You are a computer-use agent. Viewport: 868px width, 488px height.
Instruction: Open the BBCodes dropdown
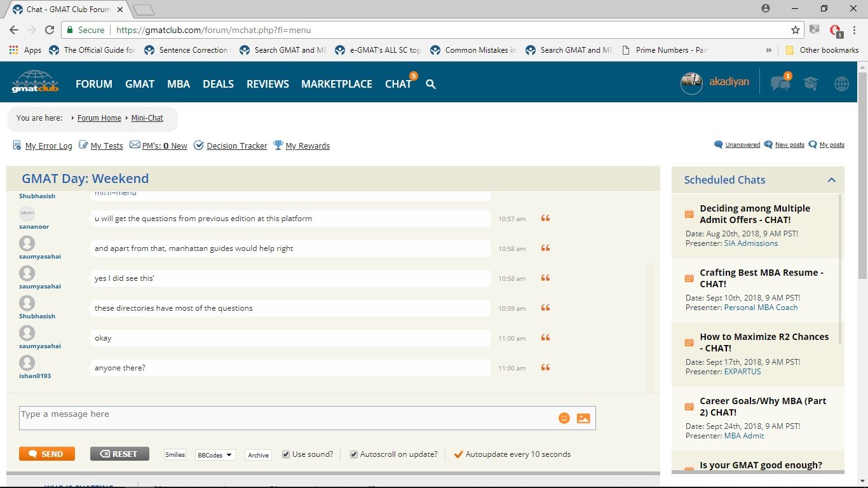point(215,454)
